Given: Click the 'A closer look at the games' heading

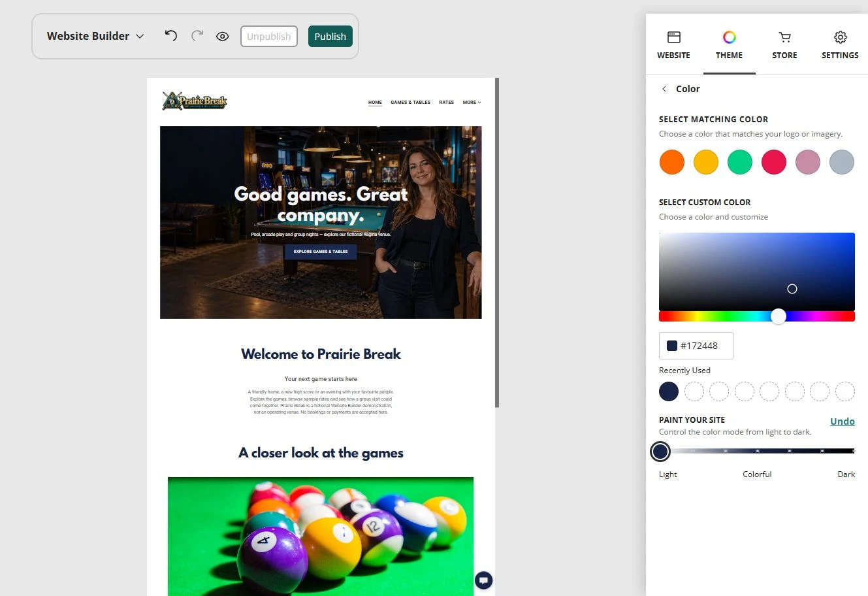Looking at the screenshot, I should click(321, 453).
